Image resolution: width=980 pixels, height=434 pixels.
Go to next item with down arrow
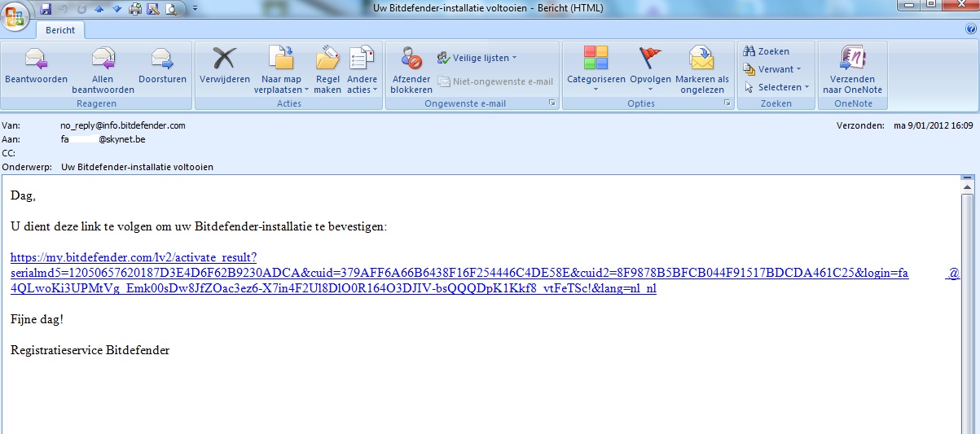pos(117,9)
